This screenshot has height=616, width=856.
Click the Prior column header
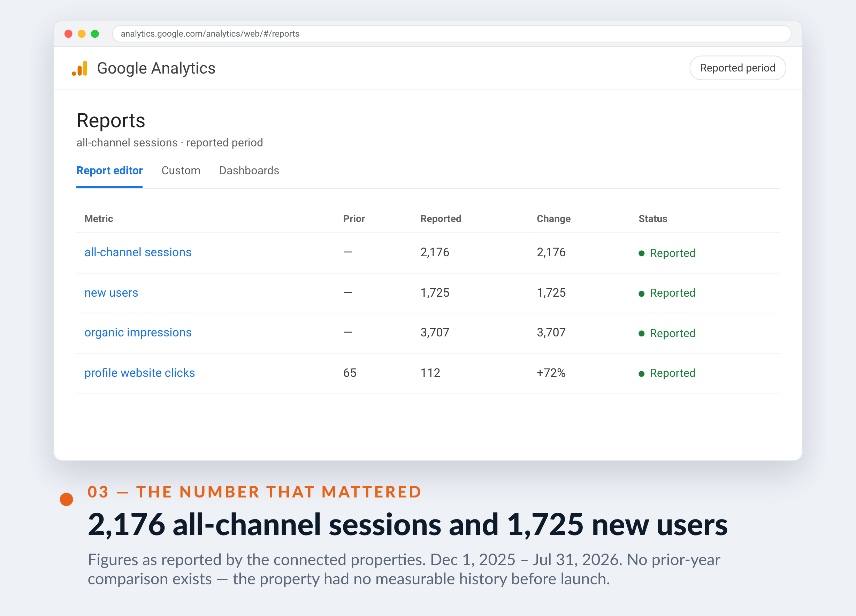click(354, 219)
